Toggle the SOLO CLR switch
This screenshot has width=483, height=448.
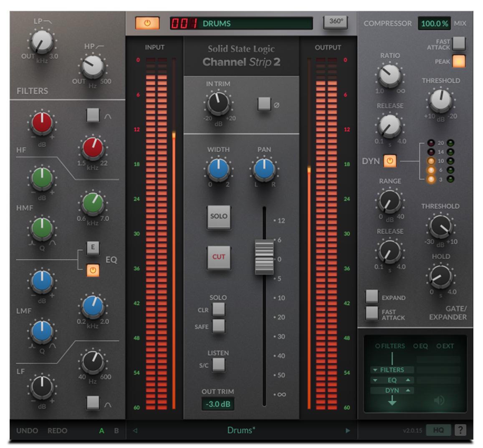pyautogui.click(x=218, y=309)
